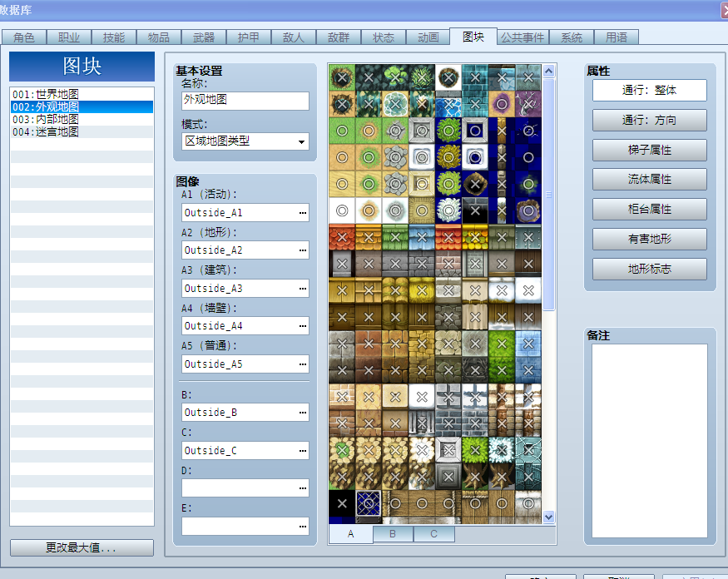The width and height of the screenshot is (728, 579).
Task: Click the blue lattice tile in last row
Action: tap(369, 503)
